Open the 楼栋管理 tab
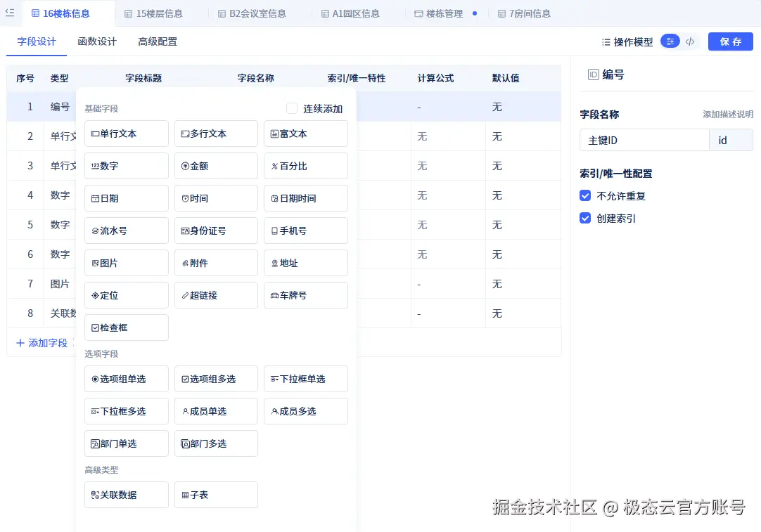 pyautogui.click(x=439, y=13)
